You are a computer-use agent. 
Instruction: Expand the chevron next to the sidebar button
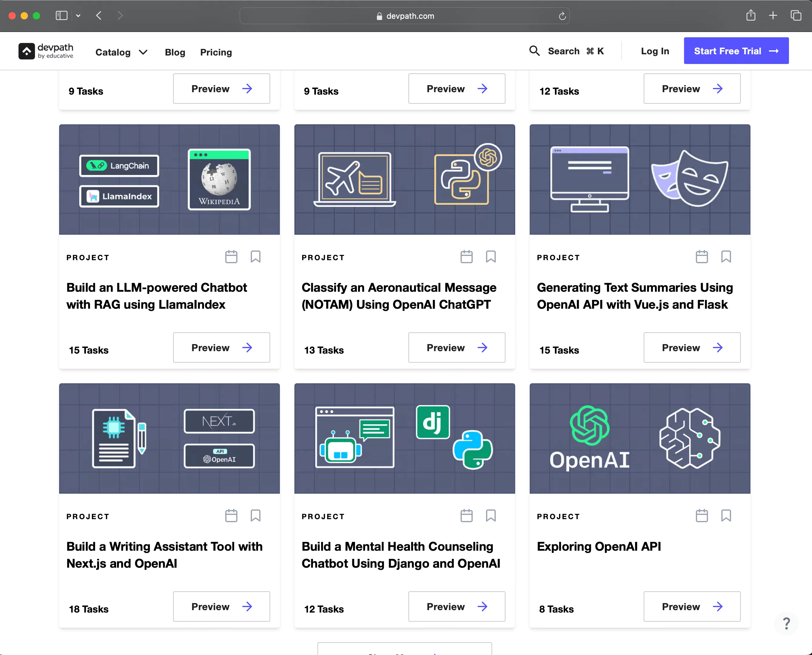pyautogui.click(x=79, y=16)
